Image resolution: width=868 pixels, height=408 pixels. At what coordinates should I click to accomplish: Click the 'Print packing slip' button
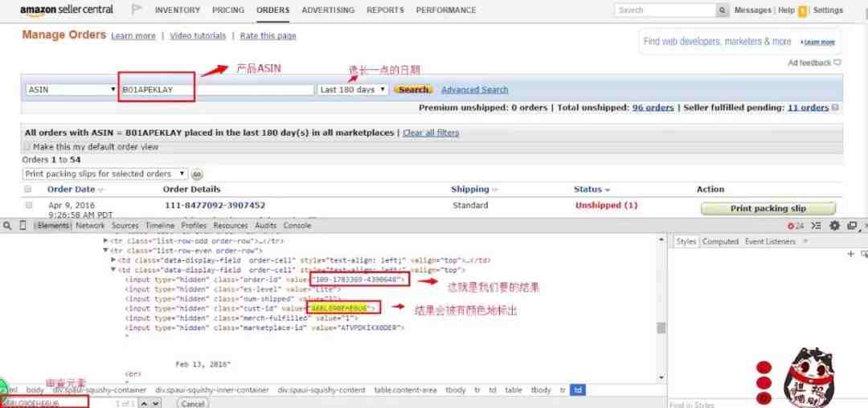click(x=768, y=209)
